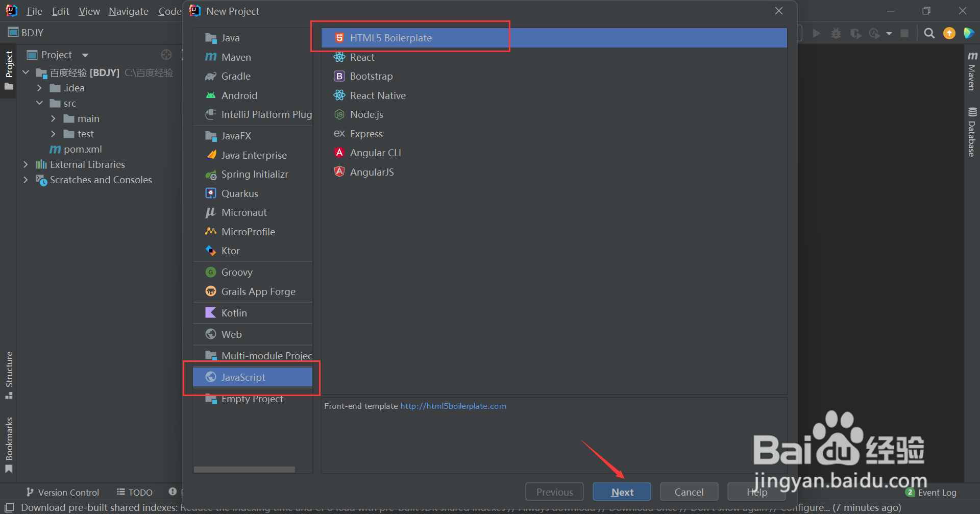Choose Kotlin project type
The image size is (980, 514).
point(253,313)
